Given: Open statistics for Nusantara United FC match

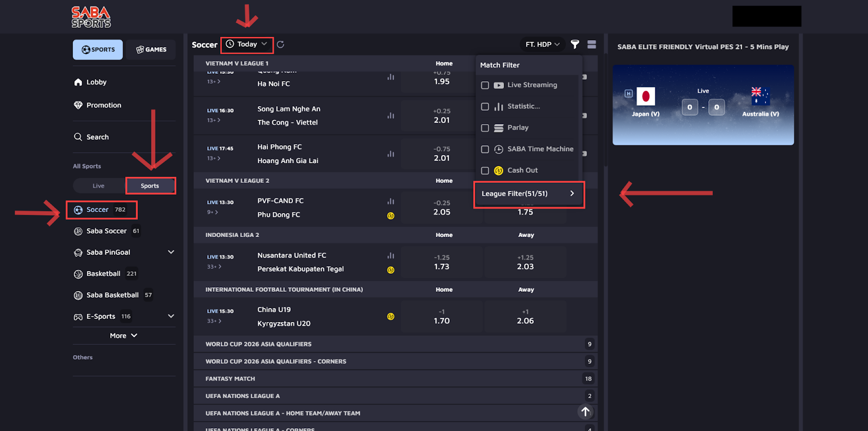Looking at the screenshot, I should [x=391, y=255].
